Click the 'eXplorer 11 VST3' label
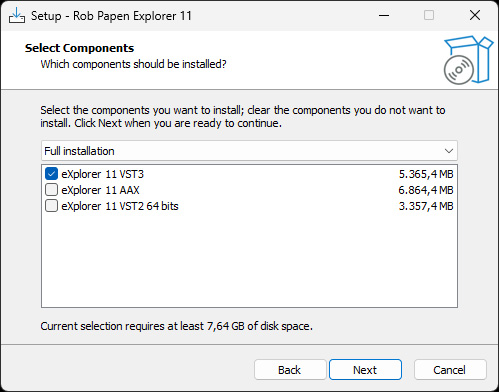The height and width of the screenshot is (392, 499). coord(103,174)
